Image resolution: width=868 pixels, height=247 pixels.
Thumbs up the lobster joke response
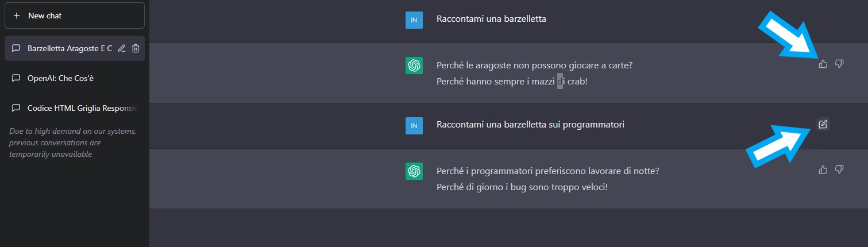(823, 64)
